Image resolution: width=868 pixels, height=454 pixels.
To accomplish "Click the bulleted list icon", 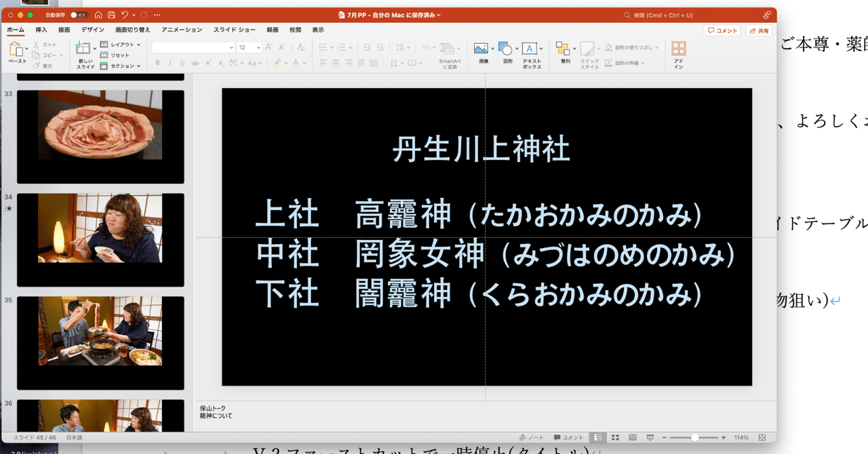I will click(x=323, y=47).
